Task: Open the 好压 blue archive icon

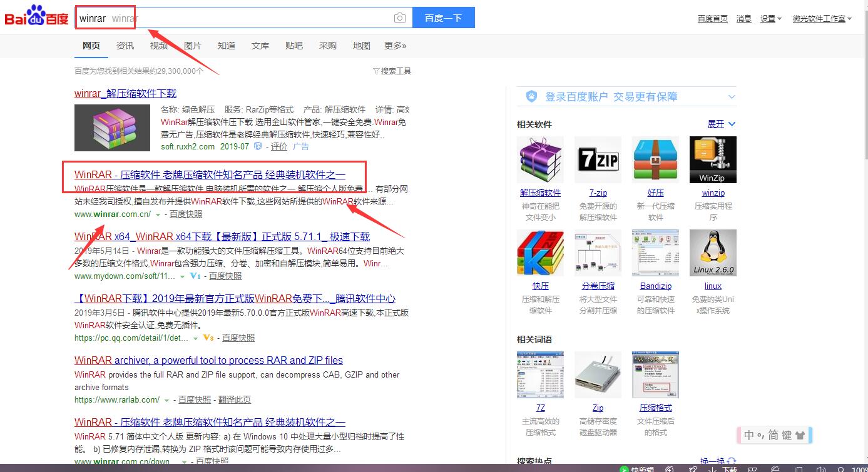Action: click(x=655, y=160)
